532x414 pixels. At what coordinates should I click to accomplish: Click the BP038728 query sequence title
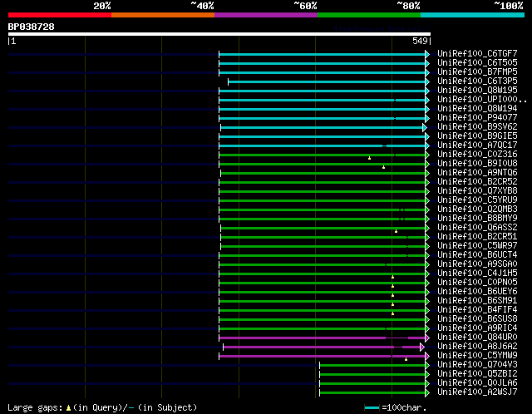pyautogui.click(x=32, y=27)
